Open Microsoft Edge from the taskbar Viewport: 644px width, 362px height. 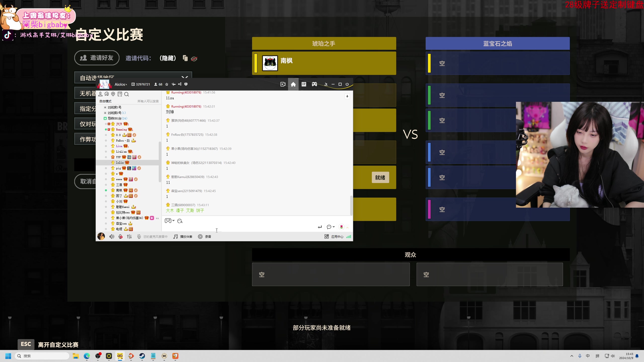pyautogui.click(x=87, y=356)
